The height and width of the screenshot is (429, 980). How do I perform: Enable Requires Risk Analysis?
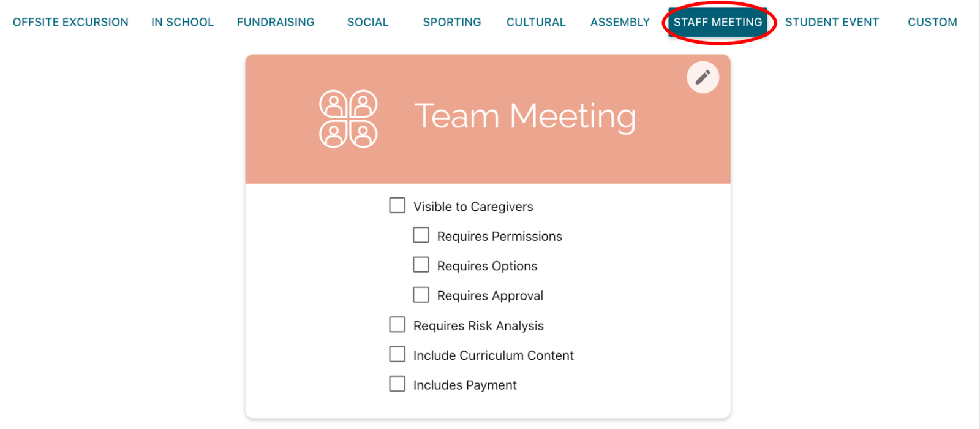tap(398, 325)
